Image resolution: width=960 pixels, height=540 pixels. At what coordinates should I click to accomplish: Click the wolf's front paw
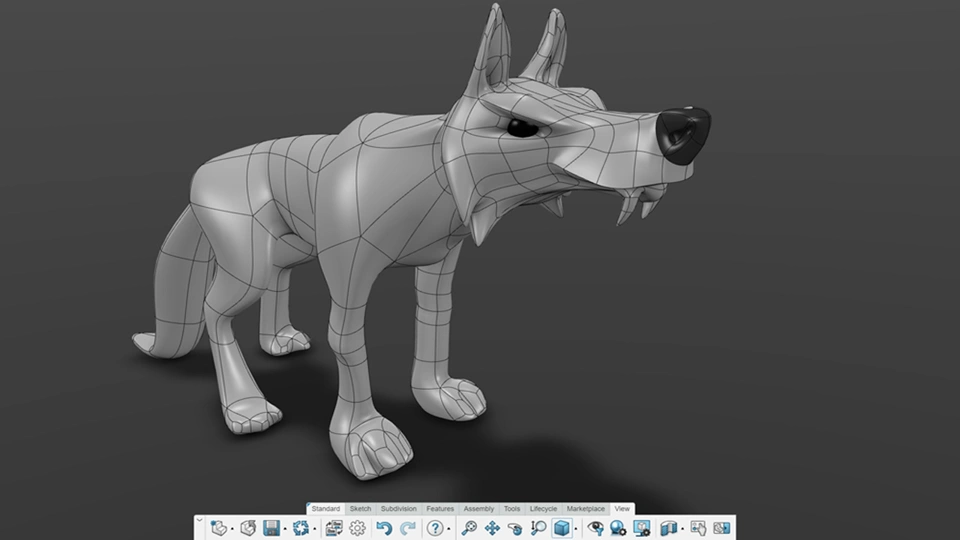370,446
